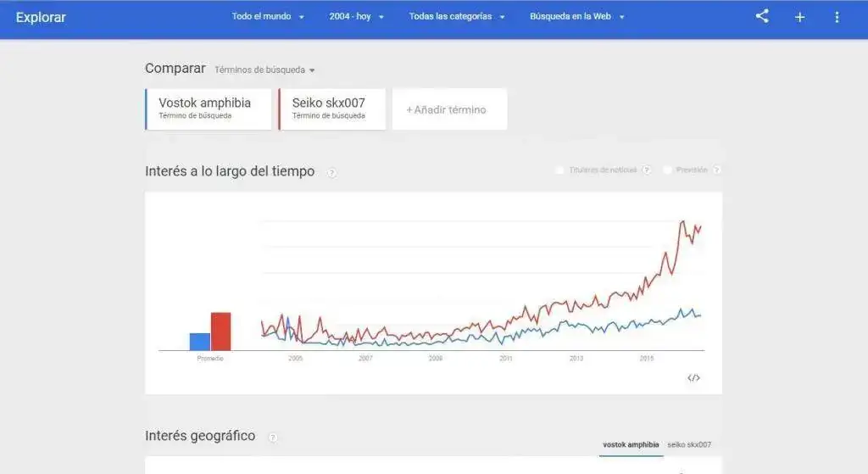Viewport: 868px width, 474px height.
Task: Click help icon next to Titulares de noticias
Action: [646, 170]
